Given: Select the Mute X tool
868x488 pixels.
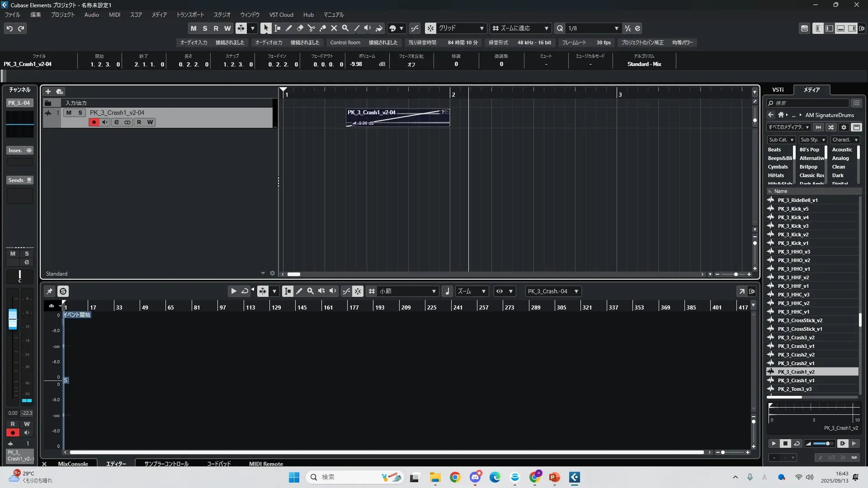Looking at the screenshot, I should click(x=334, y=28).
